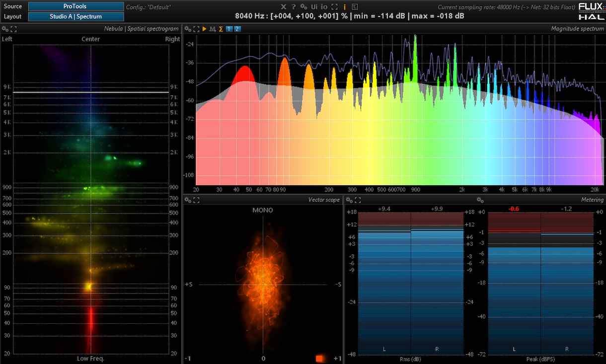Screen dimensions: 606x364
Task: Open the Source dropdown showing ProTools
Action: 76,6
